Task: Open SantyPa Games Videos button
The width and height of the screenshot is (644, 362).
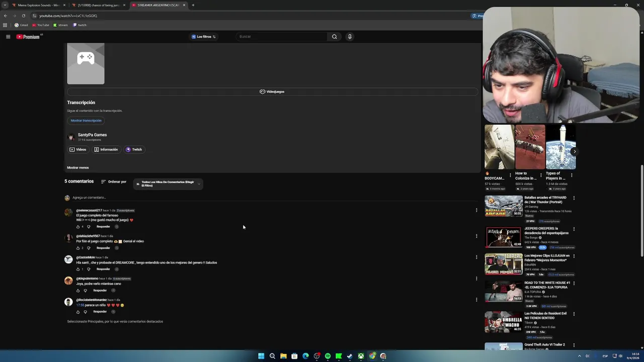Action: pyautogui.click(x=78, y=149)
